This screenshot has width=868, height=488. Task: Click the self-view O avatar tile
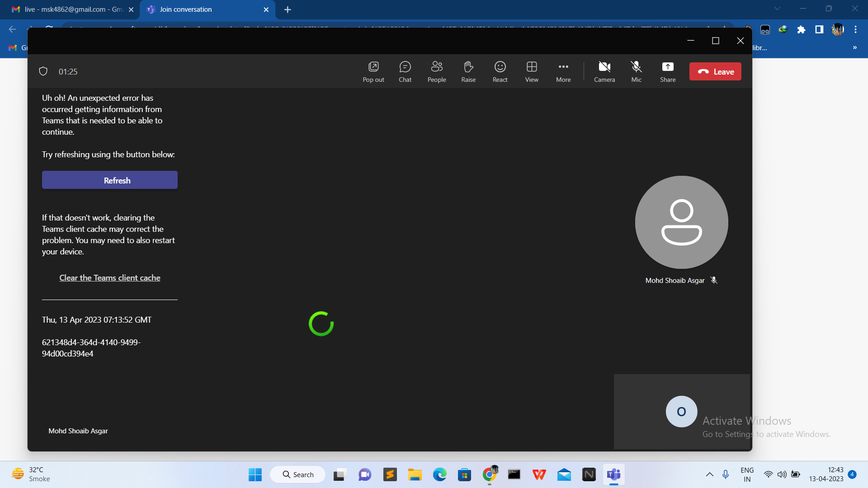pos(681,412)
